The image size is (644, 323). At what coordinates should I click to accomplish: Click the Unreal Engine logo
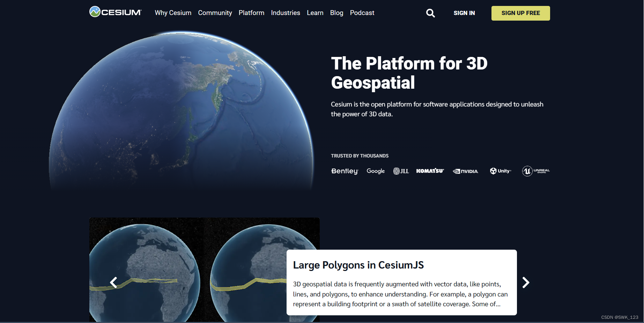(536, 171)
